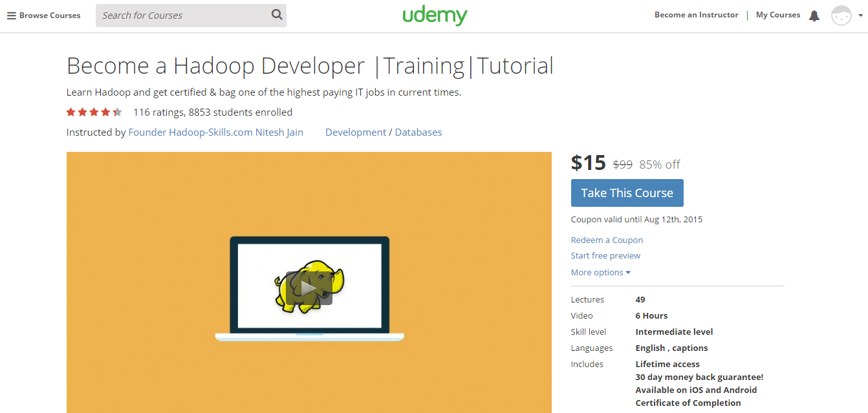Click the video length '6 Hours'

pos(651,315)
